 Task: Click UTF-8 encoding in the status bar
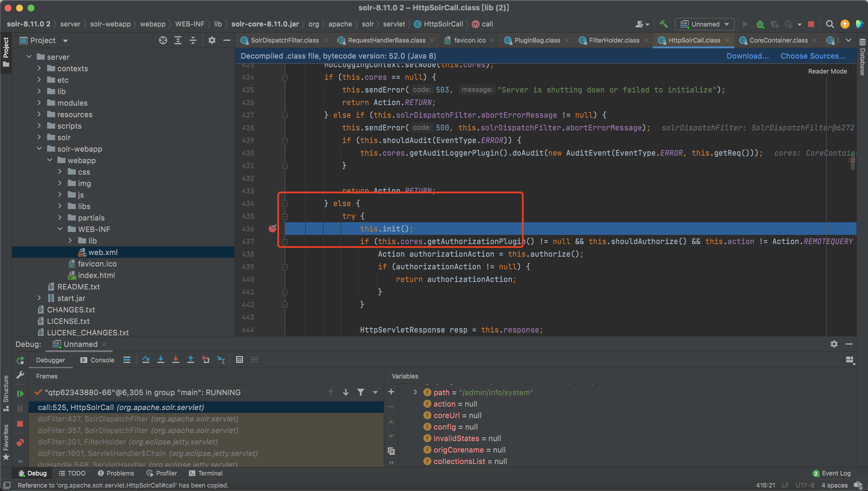805,485
